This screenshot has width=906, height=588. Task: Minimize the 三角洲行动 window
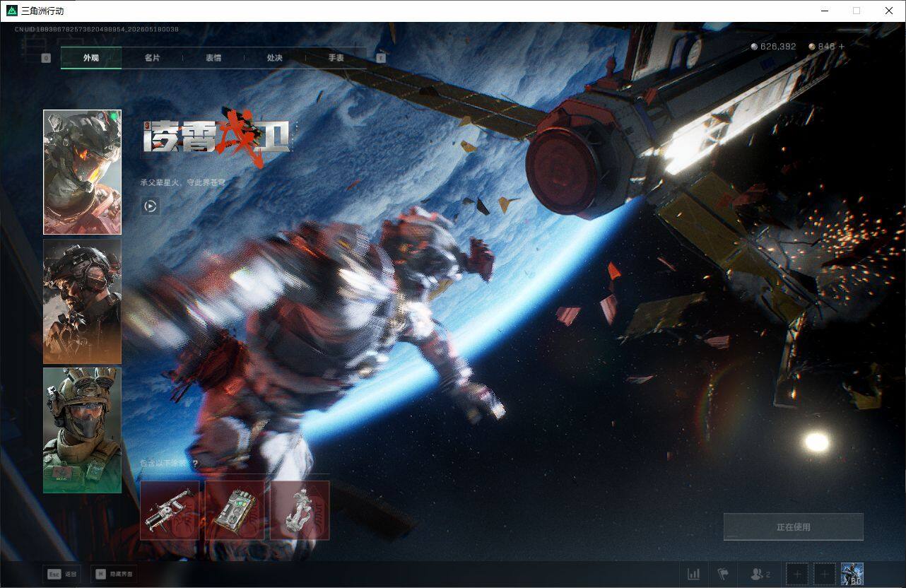pyautogui.click(x=824, y=11)
